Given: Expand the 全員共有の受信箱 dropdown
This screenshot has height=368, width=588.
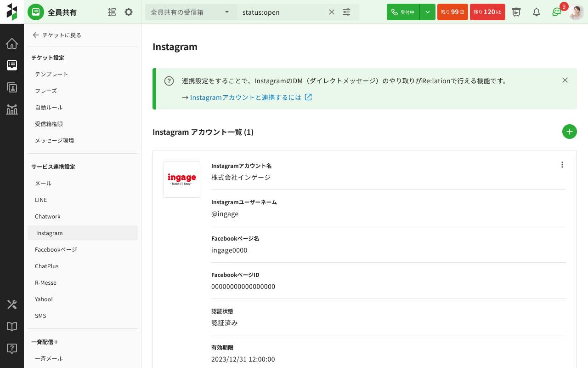Looking at the screenshot, I should (191, 12).
